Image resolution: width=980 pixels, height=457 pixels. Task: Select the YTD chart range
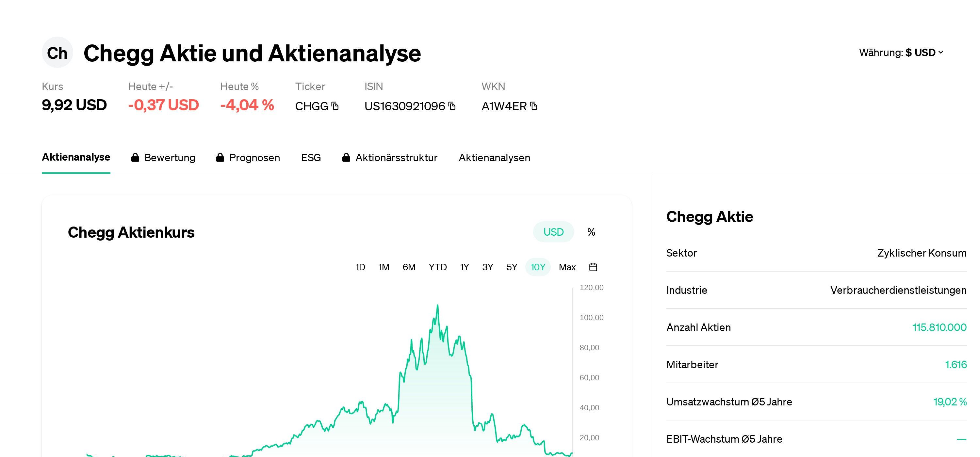tap(437, 267)
